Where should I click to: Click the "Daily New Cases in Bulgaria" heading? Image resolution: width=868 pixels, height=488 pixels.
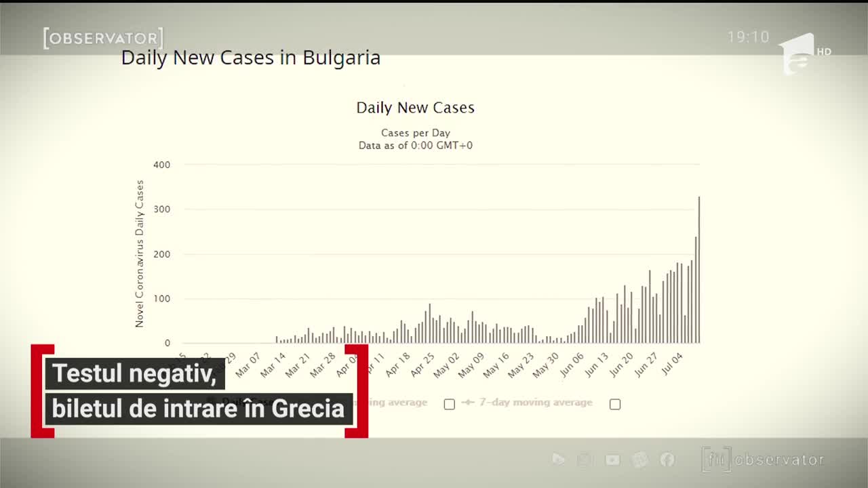tap(251, 58)
